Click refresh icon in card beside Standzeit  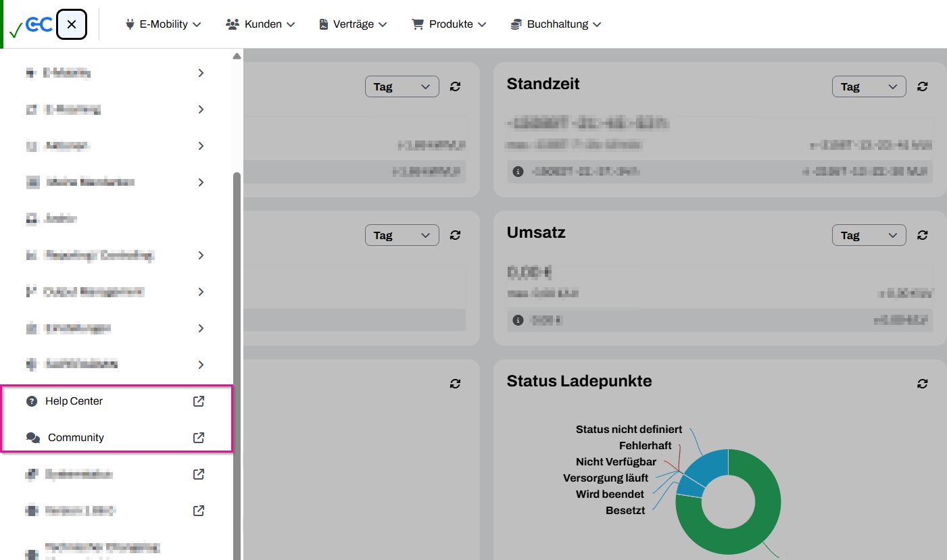click(456, 86)
